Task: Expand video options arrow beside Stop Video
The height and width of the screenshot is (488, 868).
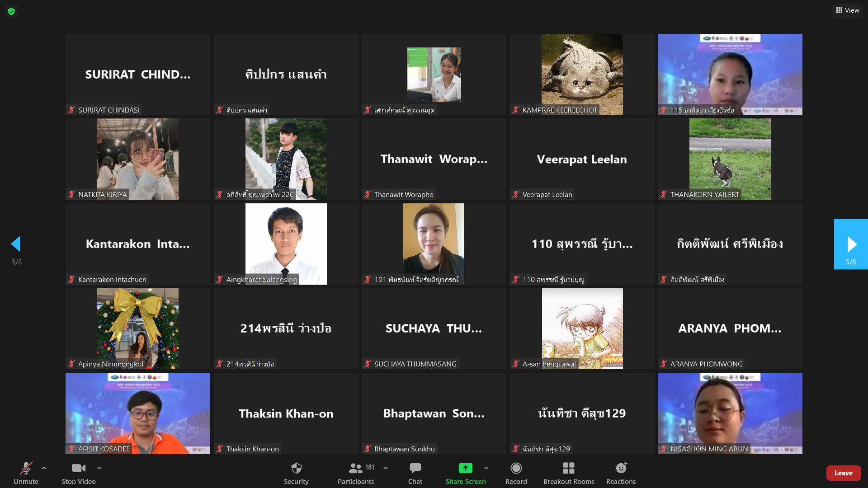Action: [99, 468]
